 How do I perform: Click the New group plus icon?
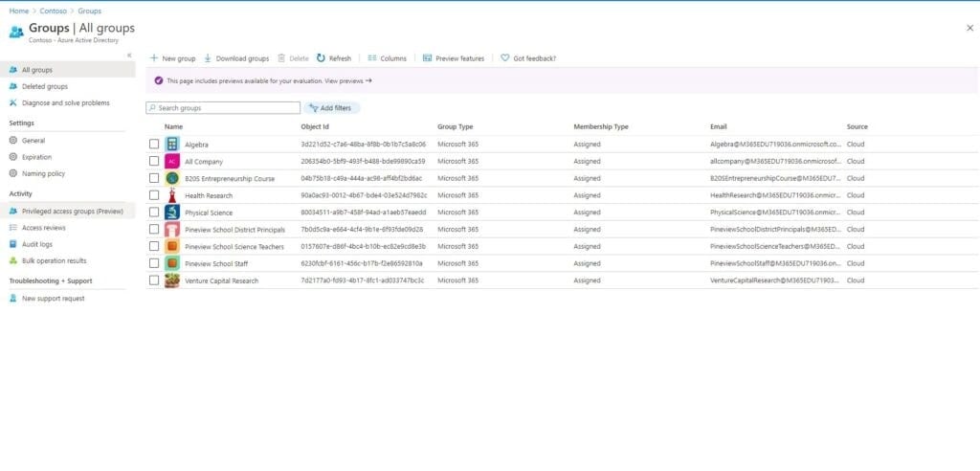pos(154,58)
